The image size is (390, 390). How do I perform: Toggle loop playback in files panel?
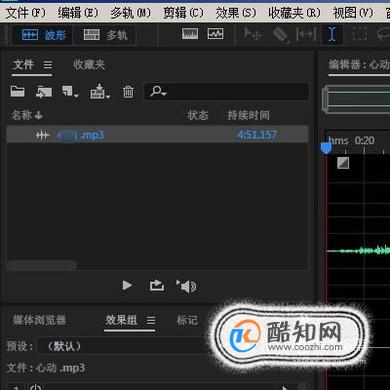tap(156, 285)
